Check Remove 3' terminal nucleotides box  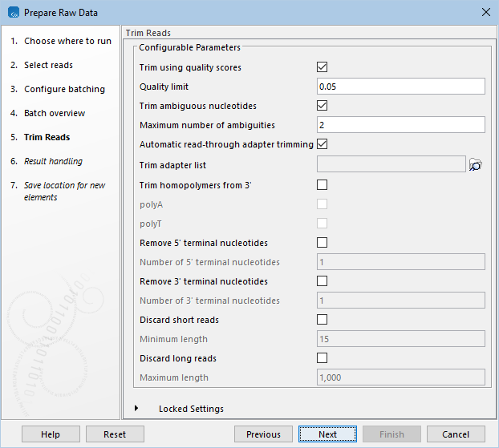point(323,281)
